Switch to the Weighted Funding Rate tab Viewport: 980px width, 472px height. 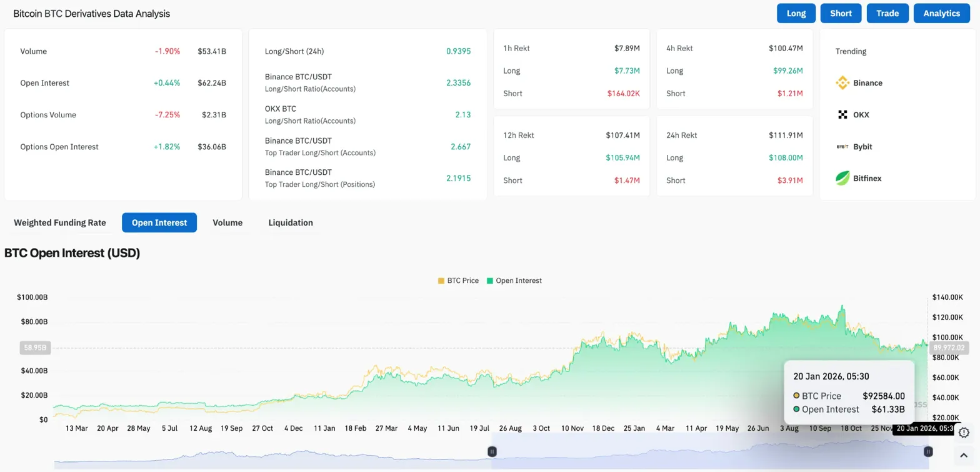point(60,223)
